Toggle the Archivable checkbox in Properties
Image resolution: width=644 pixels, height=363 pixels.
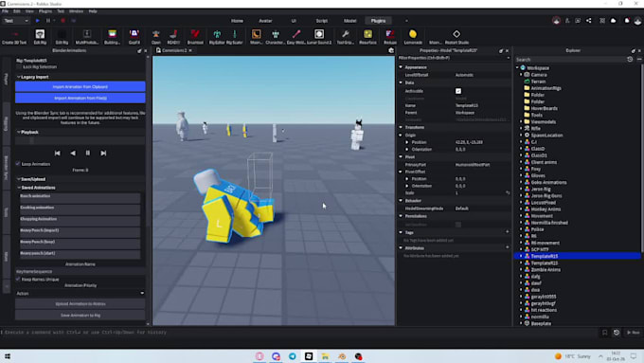(x=458, y=91)
